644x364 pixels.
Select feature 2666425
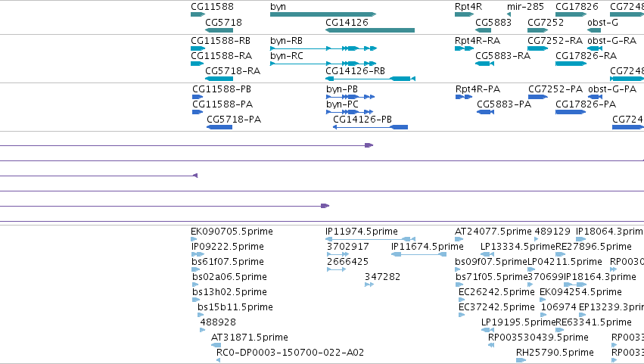pos(347,262)
